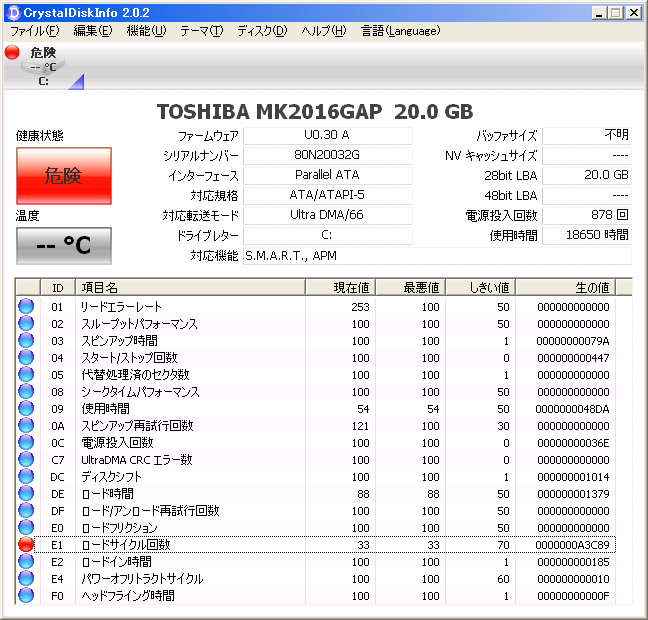The height and width of the screenshot is (620, 648).
Task: Select the リードエラーレート row text
Action: [x=121, y=307]
